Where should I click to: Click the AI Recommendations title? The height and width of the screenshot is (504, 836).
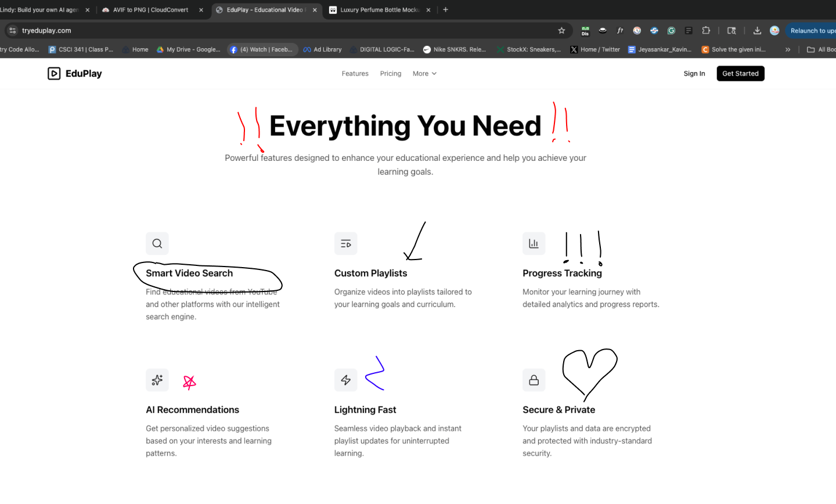click(192, 409)
